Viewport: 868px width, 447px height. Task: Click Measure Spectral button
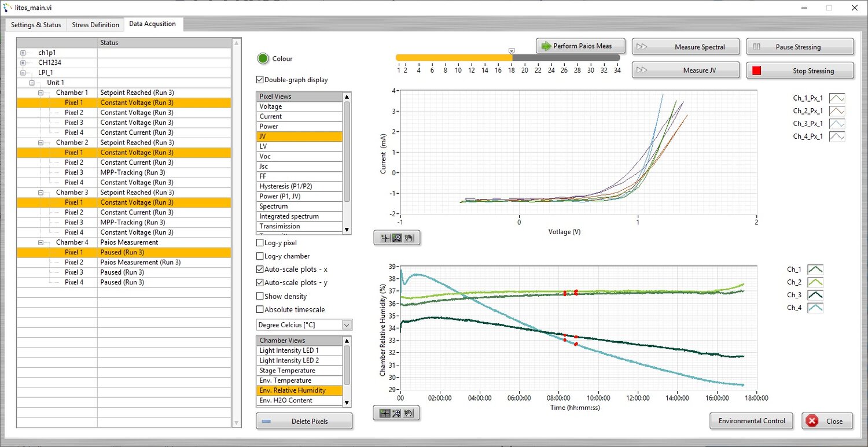(x=686, y=47)
